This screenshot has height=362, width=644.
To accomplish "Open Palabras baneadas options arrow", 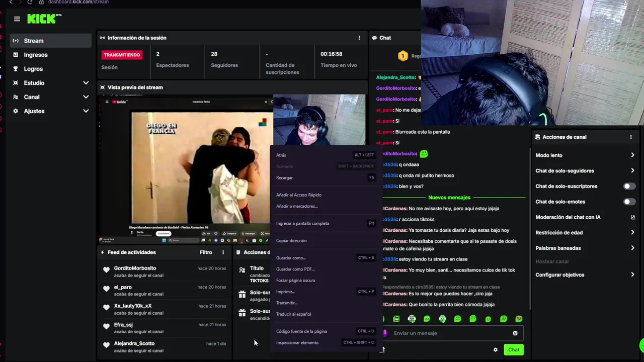I will [632, 248].
